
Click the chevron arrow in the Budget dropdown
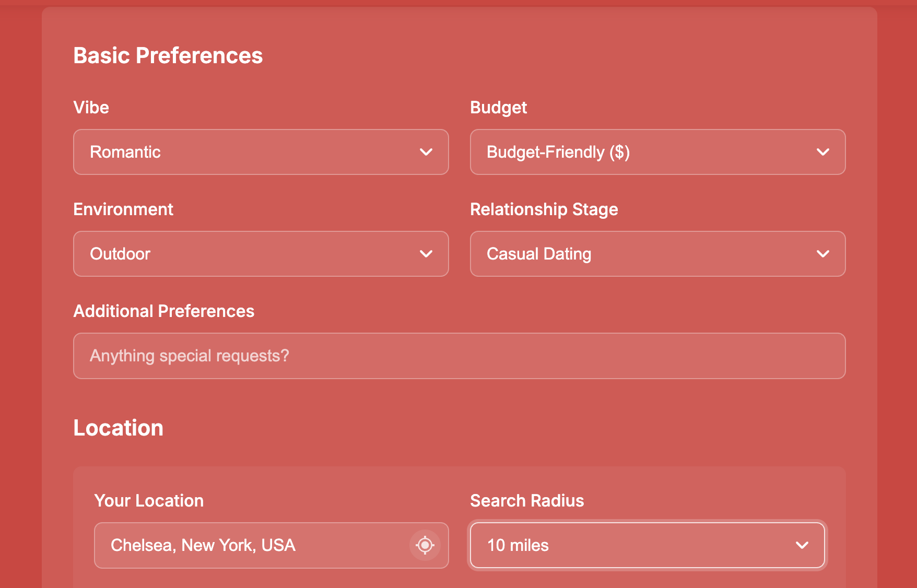(823, 152)
